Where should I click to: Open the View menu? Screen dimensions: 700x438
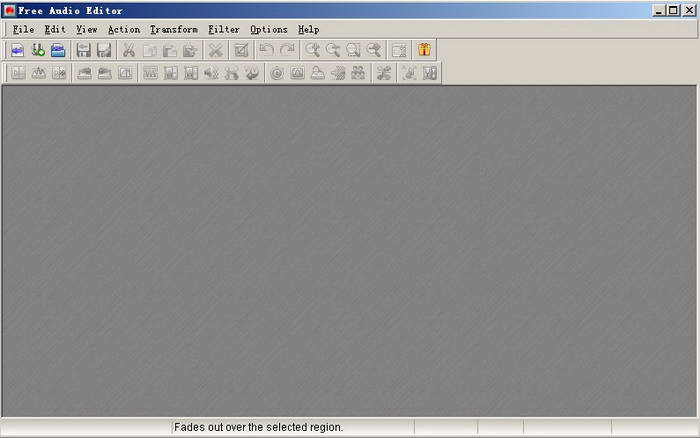pos(87,29)
